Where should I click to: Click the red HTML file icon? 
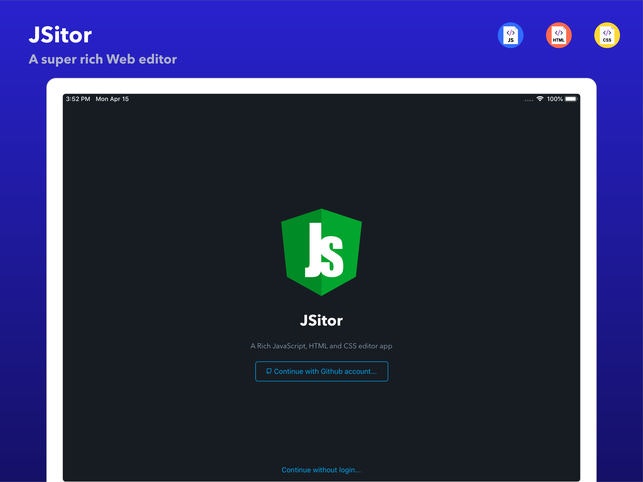click(559, 35)
